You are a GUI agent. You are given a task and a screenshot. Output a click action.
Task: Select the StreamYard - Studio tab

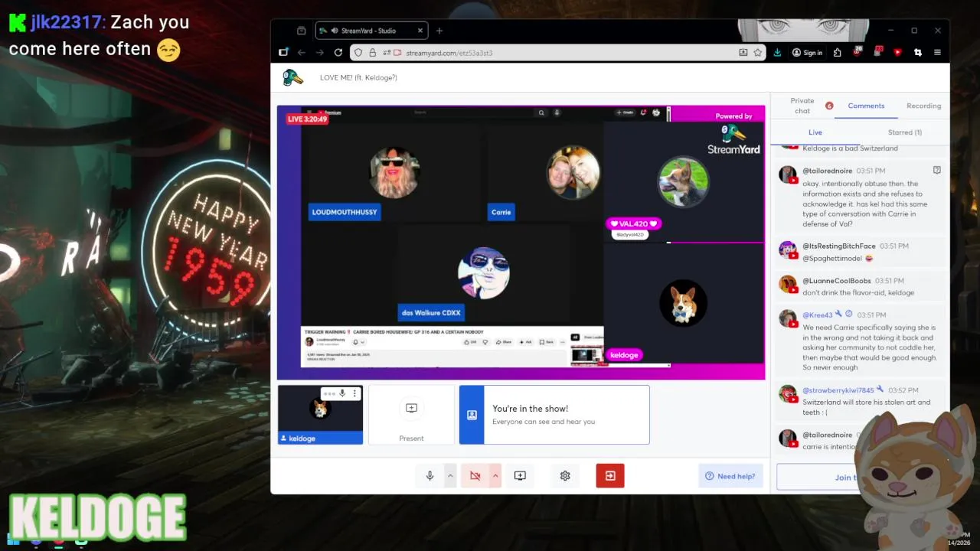pos(371,31)
